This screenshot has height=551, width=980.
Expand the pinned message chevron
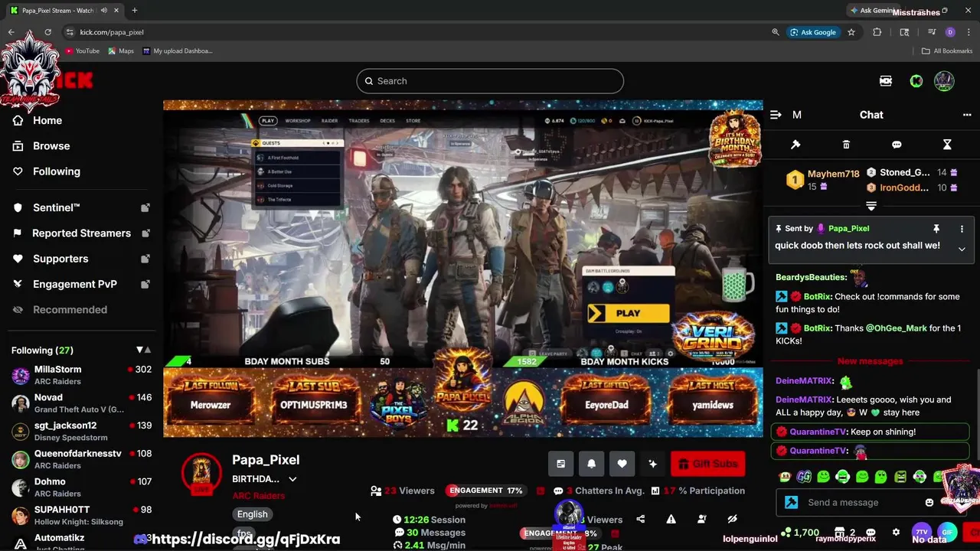pyautogui.click(x=962, y=249)
